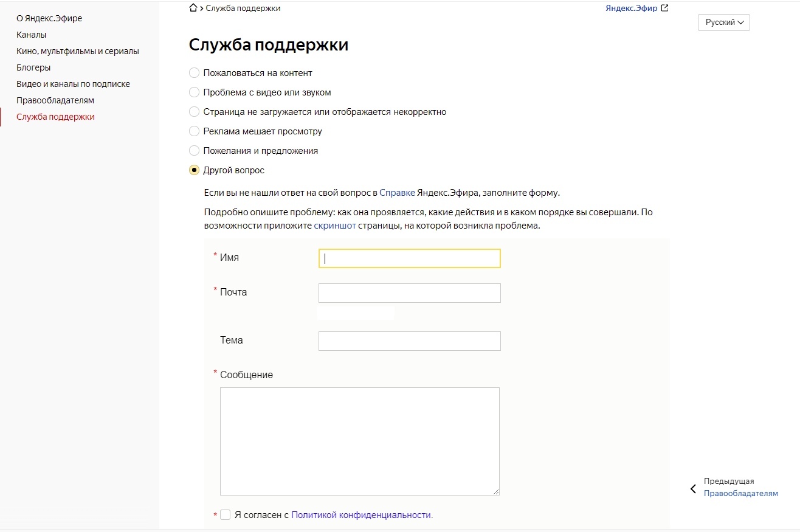Open "Видео и каналы по подписке"
This screenshot has width=800, height=532.
point(73,84)
